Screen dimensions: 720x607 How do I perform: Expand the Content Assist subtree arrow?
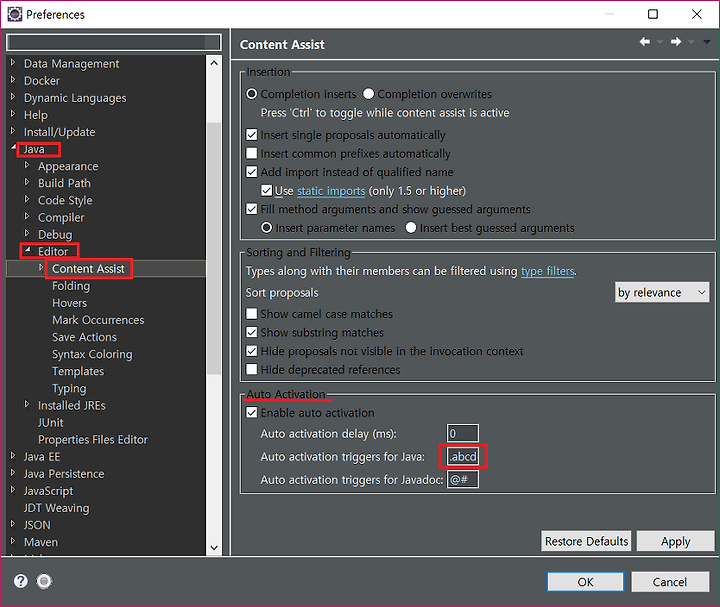[x=41, y=268]
